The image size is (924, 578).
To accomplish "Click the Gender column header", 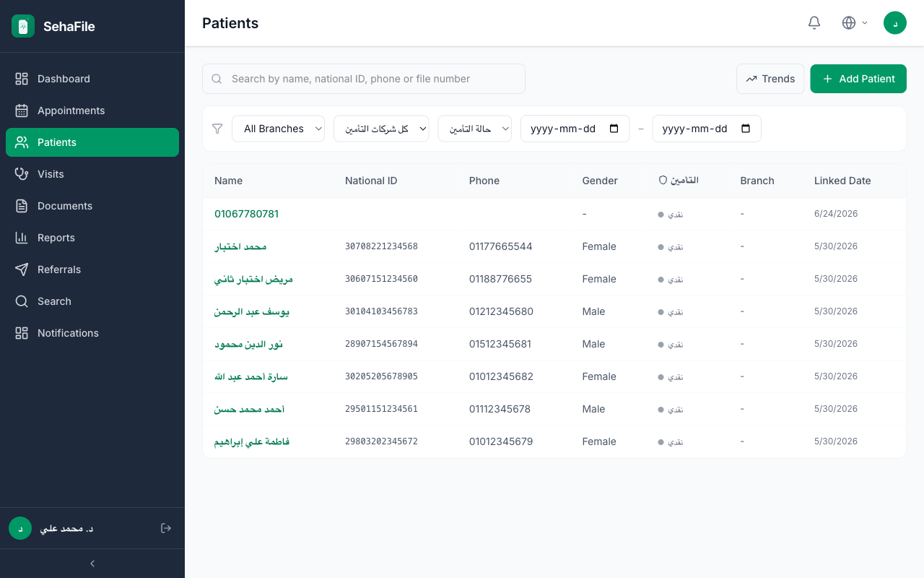I will (x=600, y=181).
